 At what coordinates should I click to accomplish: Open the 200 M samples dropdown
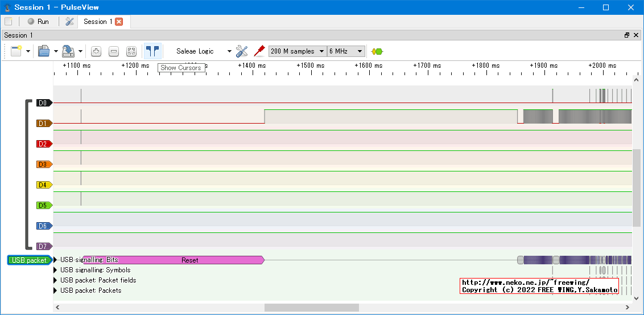tap(297, 51)
